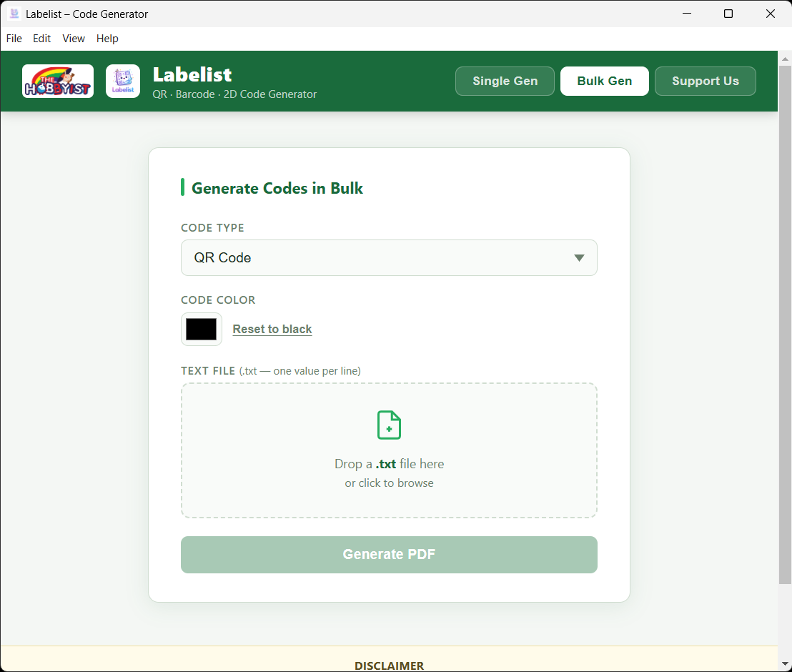This screenshot has height=672, width=792.
Task: Switch to Single Gen mode
Action: tap(505, 81)
